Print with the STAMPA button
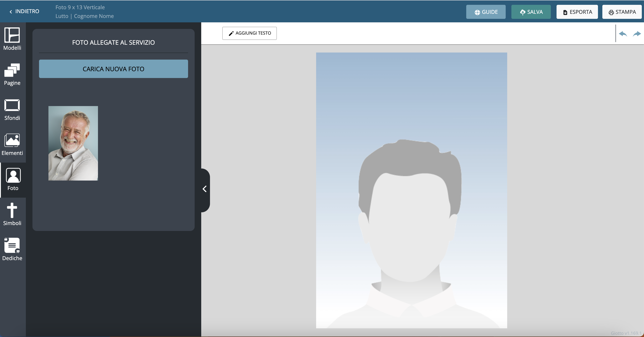Image resolution: width=644 pixels, height=337 pixels. (x=622, y=12)
